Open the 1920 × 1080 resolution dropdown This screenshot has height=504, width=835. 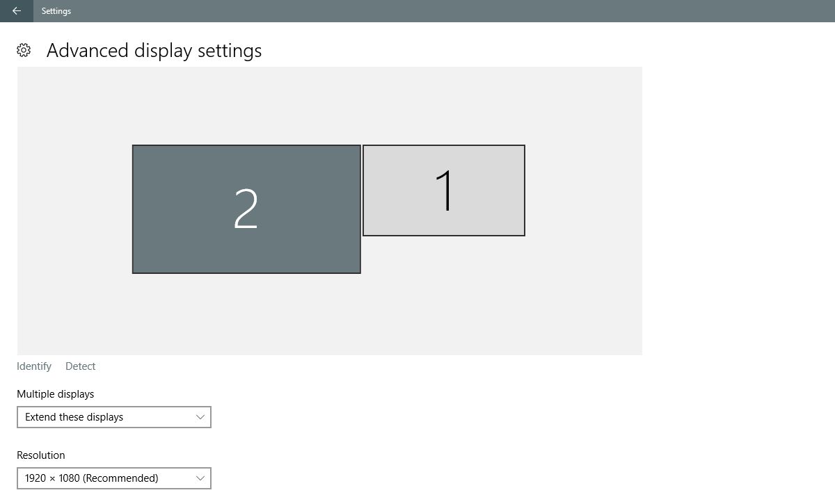tap(114, 478)
